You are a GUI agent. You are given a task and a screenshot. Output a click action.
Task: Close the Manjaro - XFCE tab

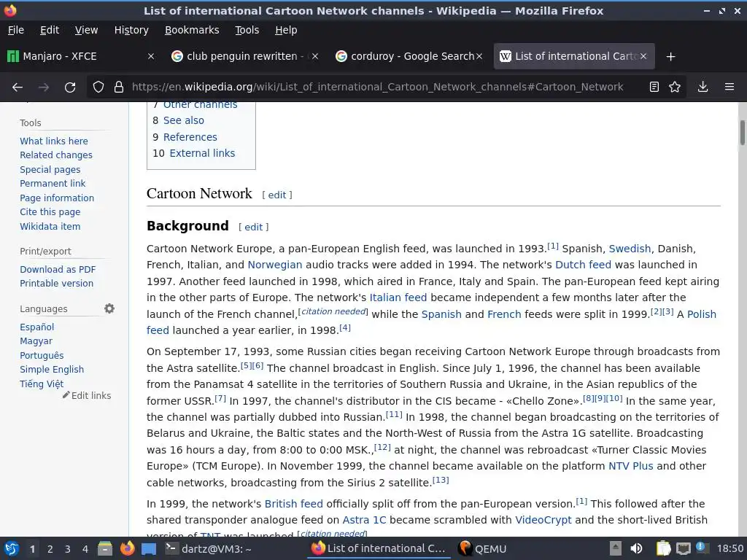[x=150, y=56]
